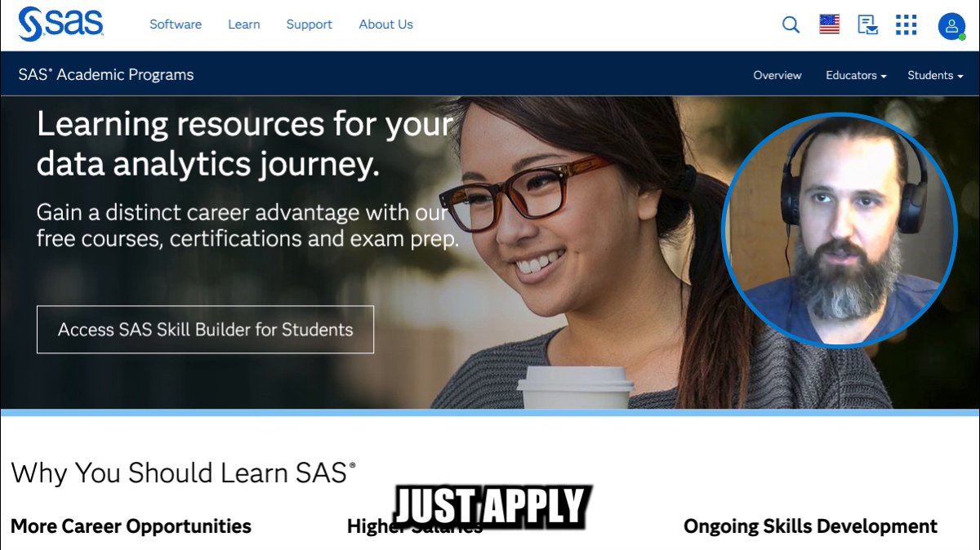Open the search magnifier icon
This screenshot has height=550, width=980.
791,24
